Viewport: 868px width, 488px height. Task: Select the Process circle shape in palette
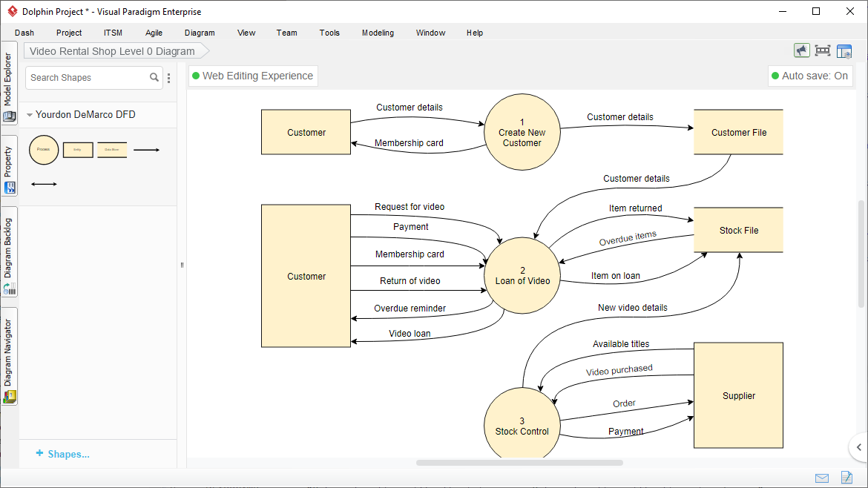(x=44, y=150)
